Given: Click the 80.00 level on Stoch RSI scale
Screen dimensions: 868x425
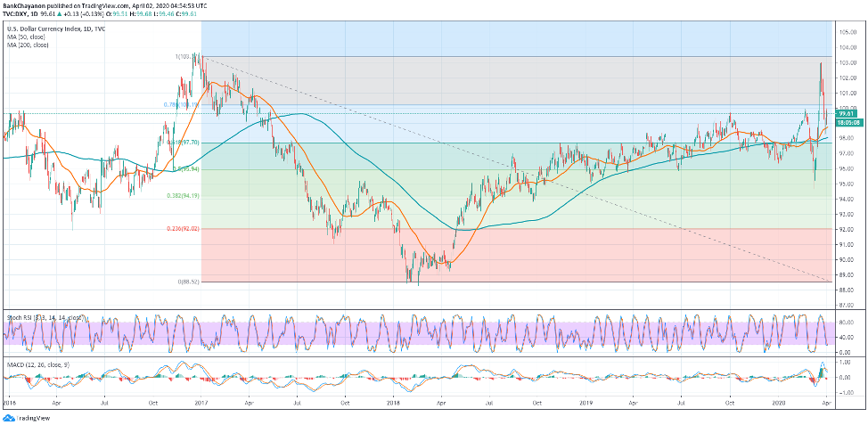Looking at the screenshot, I should click(x=846, y=323).
